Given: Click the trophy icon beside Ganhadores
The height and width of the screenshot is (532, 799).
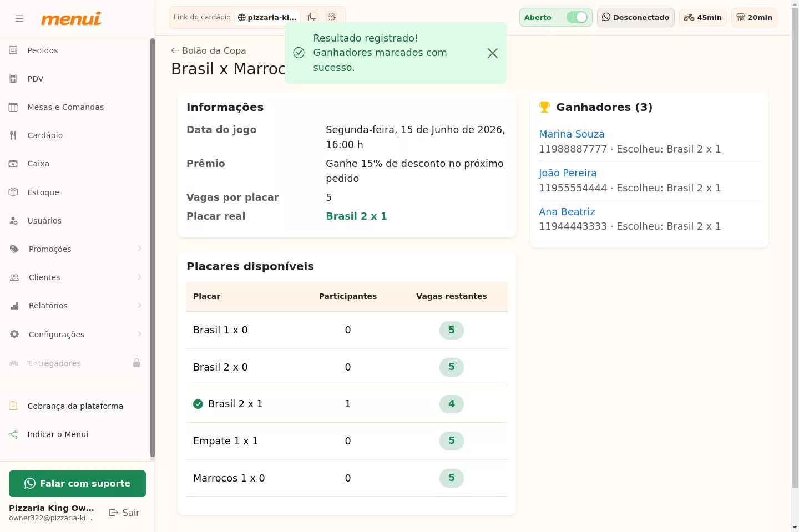Looking at the screenshot, I should pos(545,107).
